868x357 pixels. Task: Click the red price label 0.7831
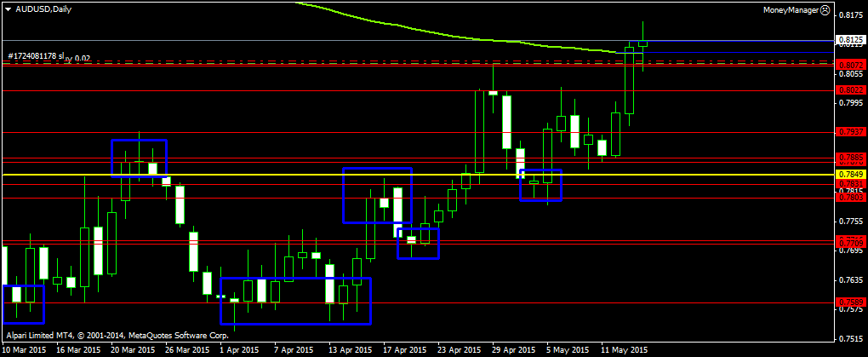(851, 183)
